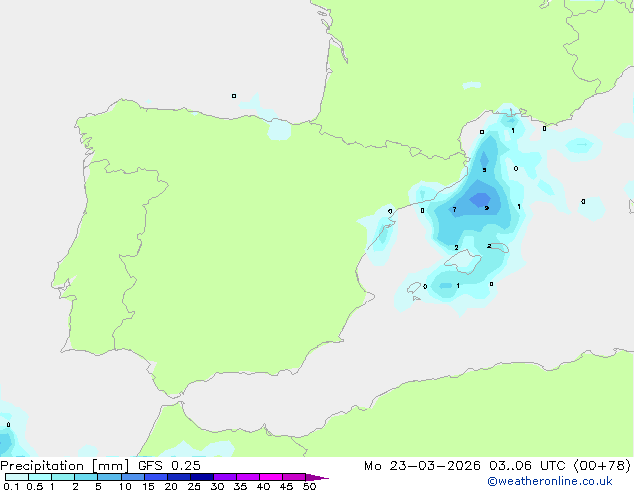Viewport: 634px width, 490px height.
Task: Click the '15' legend scale label
Action: [x=148, y=486]
